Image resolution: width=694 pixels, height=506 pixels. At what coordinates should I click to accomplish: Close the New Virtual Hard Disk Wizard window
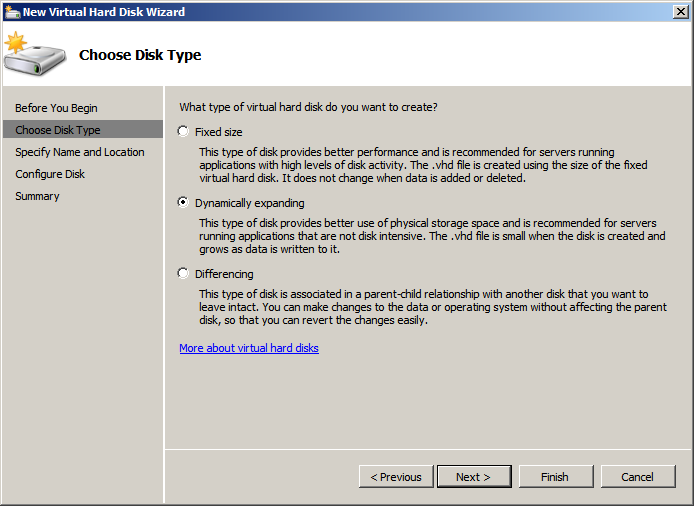(679, 12)
